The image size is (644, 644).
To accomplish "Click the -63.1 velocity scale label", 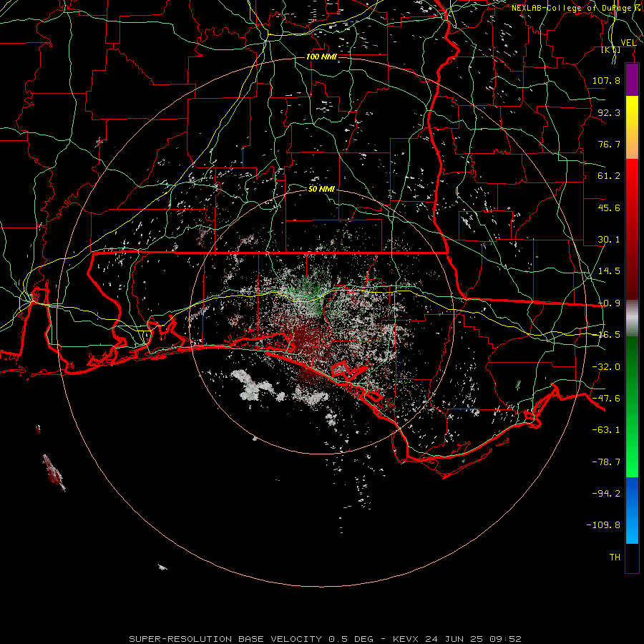I will coord(606,430).
